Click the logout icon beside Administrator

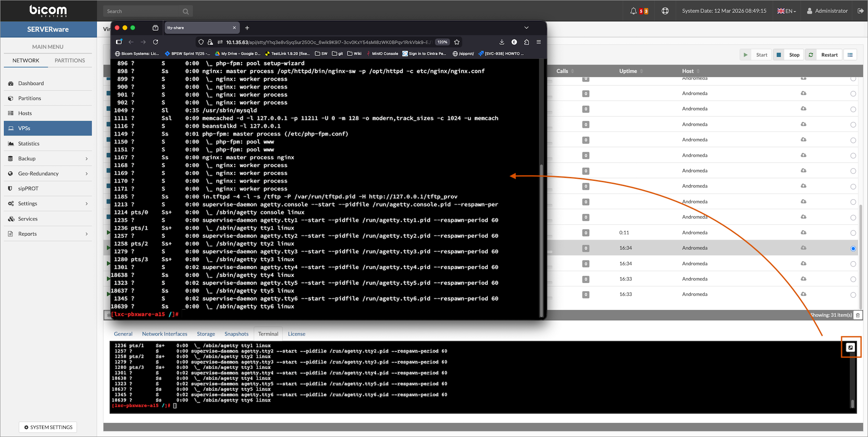tap(861, 11)
